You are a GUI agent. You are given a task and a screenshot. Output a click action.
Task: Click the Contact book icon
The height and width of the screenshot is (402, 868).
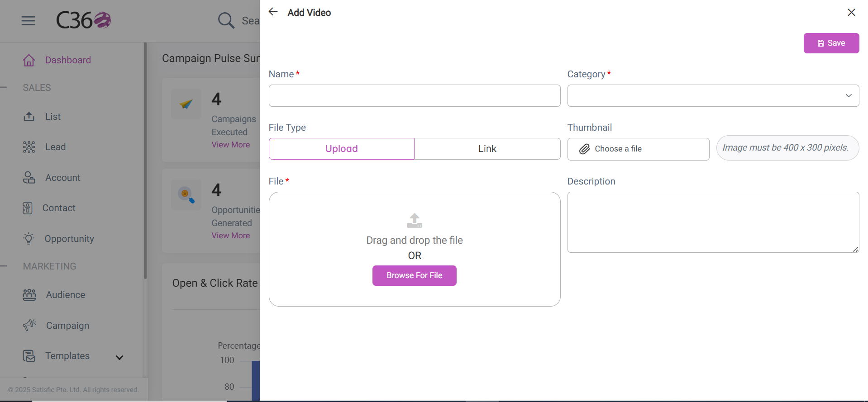28,208
